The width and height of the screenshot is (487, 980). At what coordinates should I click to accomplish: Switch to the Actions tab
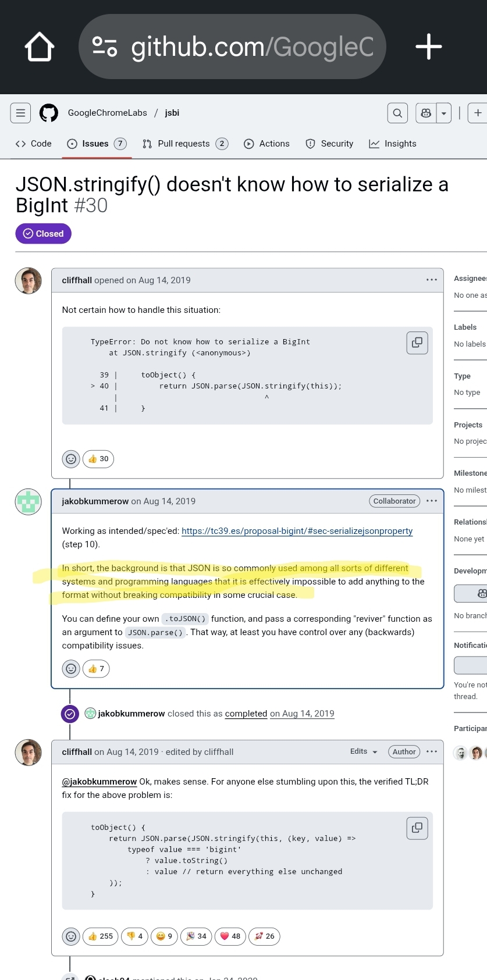point(266,144)
